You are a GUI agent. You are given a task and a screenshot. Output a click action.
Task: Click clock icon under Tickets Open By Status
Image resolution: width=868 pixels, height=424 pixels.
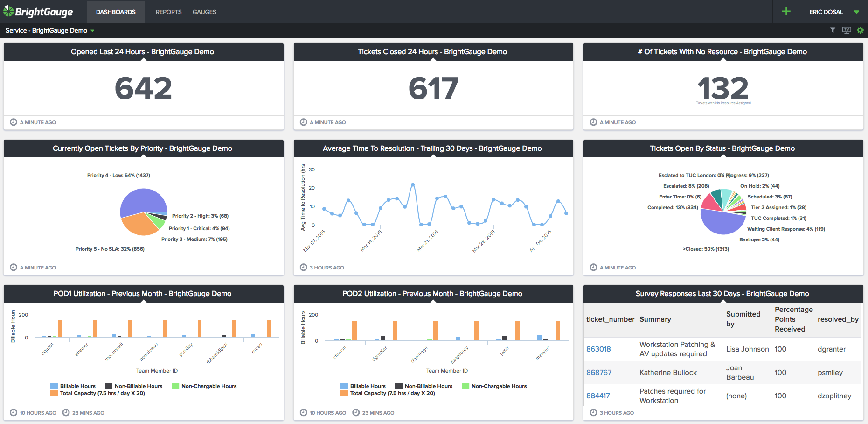pyautogui.click(x=594, y=268)
